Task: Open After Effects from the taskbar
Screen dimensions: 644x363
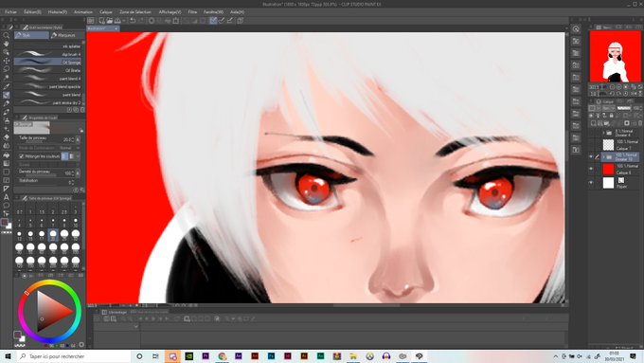Action: pyautogui.click(x=239, y=356)
